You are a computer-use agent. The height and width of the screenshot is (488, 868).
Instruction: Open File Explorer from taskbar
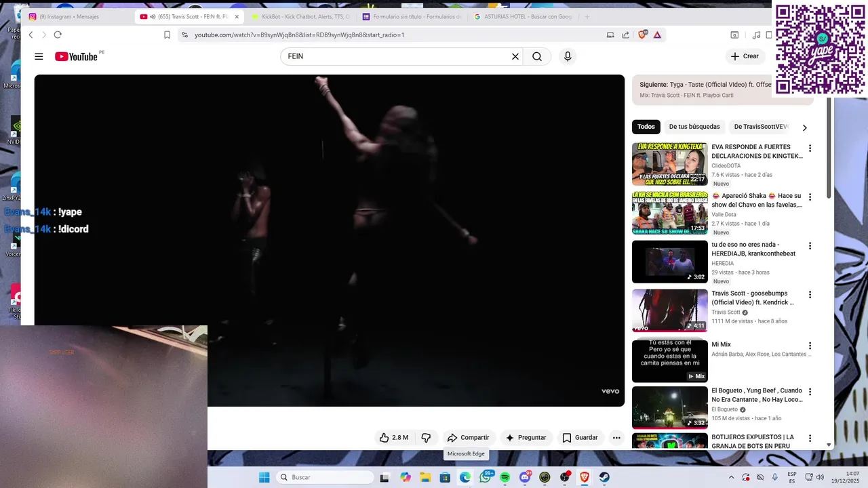pyautogui.click(x=425, y=477)
